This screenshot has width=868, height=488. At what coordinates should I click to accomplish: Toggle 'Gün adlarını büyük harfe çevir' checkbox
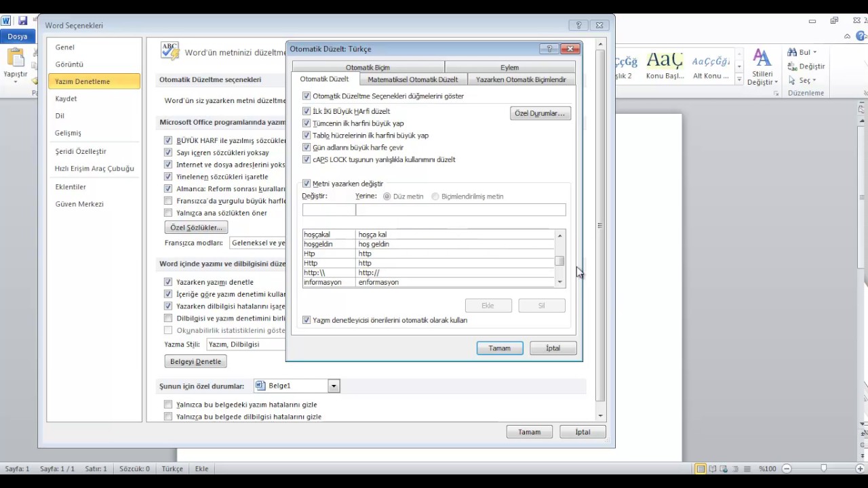[x=307, y=148]
